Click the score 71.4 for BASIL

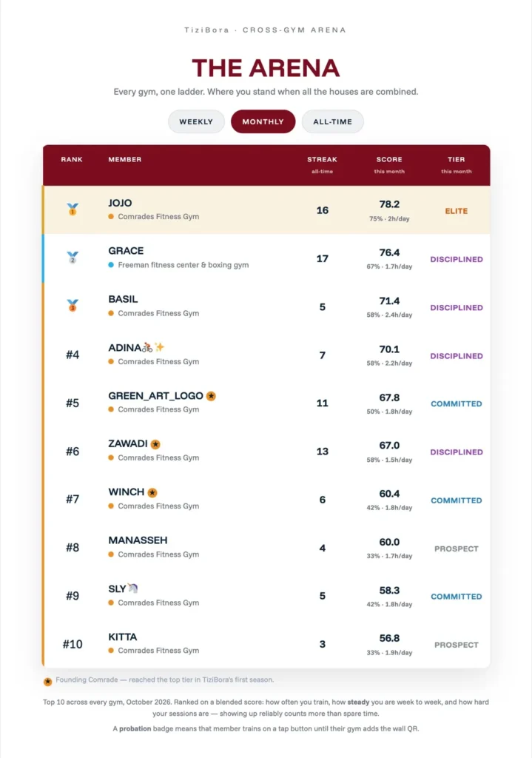point(389,301)
